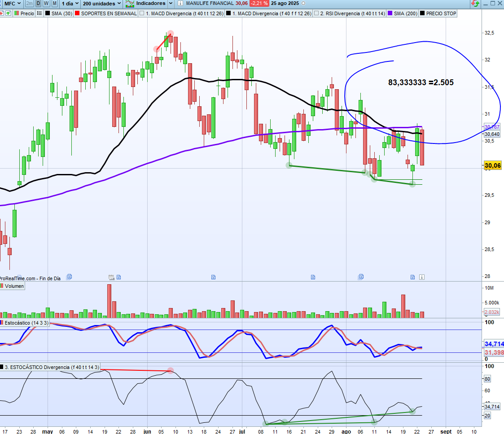
Task: Click the calendar event icon near May 22
Action: coord(111,277)
